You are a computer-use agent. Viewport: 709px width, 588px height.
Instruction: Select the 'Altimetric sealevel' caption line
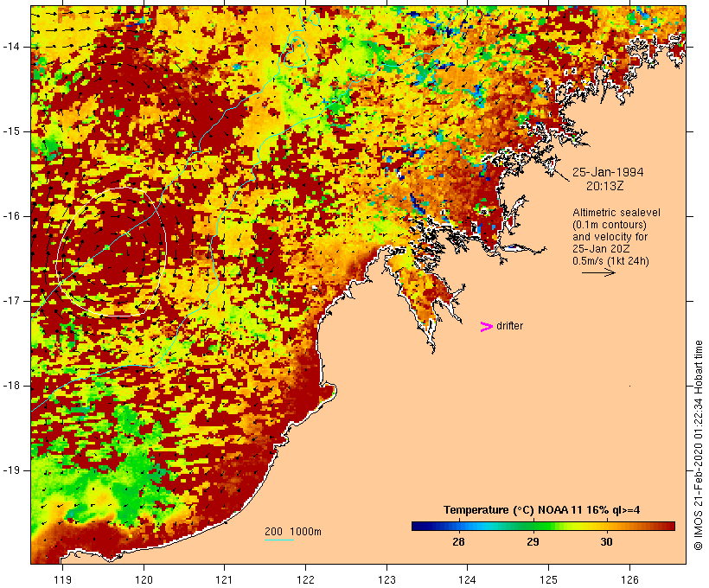click(616, 213)
